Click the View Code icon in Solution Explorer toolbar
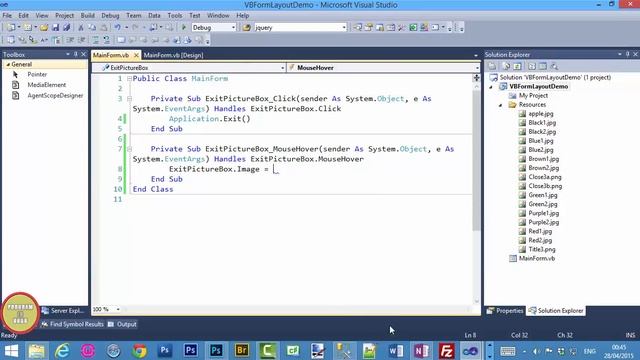The width and height of the screenshot is (640, 360). pyautogui.click(x=532, y=66)
